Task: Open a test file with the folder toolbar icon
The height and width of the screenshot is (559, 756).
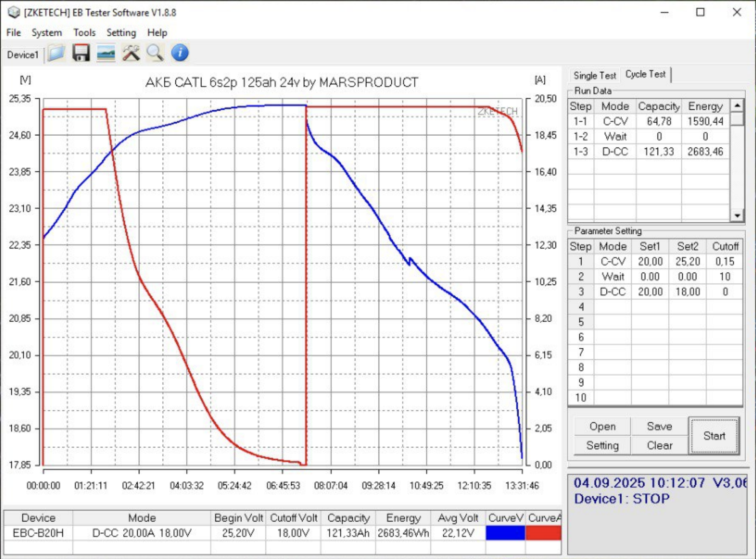Action: [56, 53]
